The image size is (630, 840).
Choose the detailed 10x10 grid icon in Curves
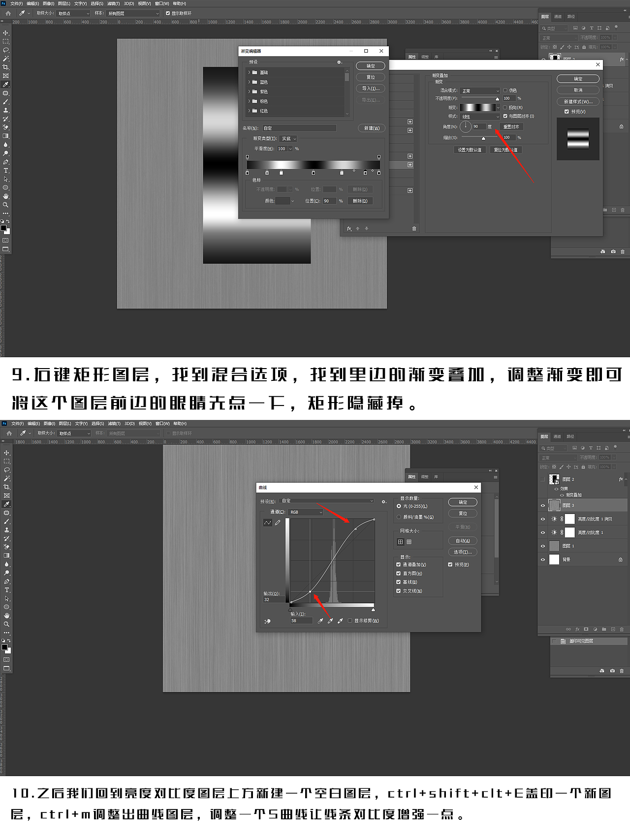coord(409,542)
